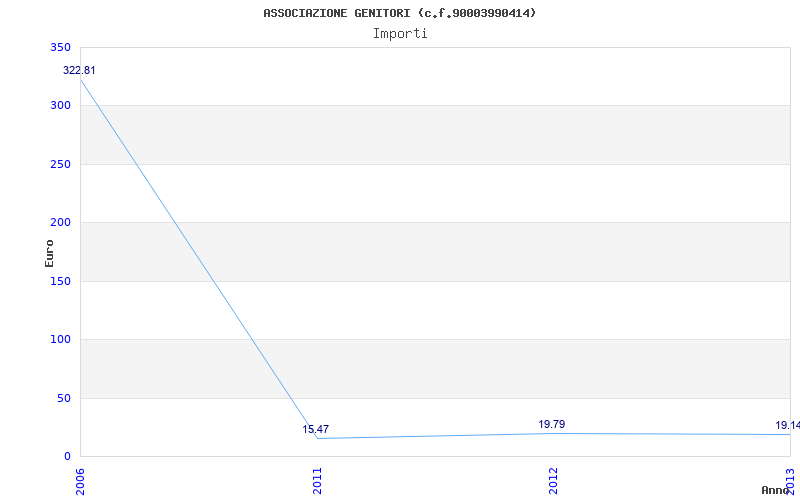
Task: Select the 322.81 data point label
Action: click(x=79, y=70)
